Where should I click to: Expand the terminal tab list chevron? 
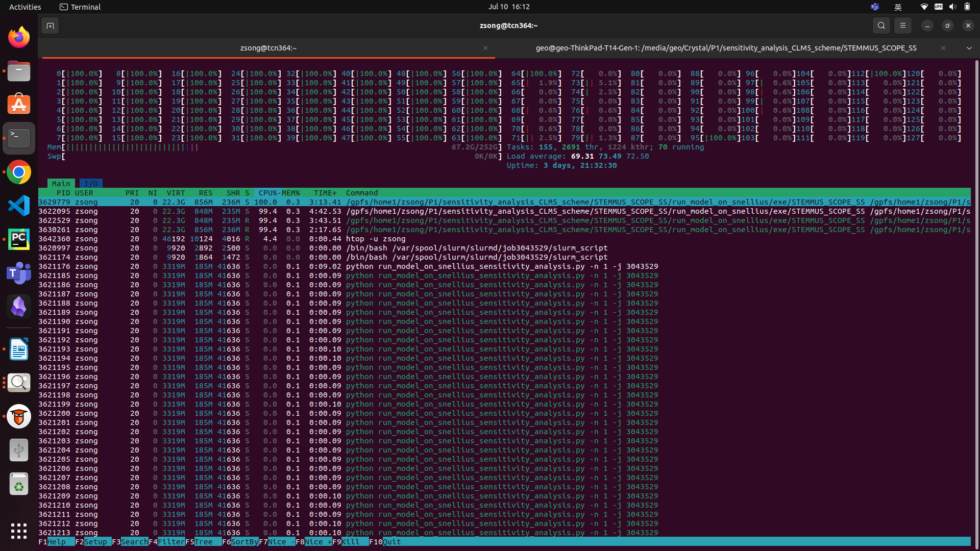coord(969,47)
